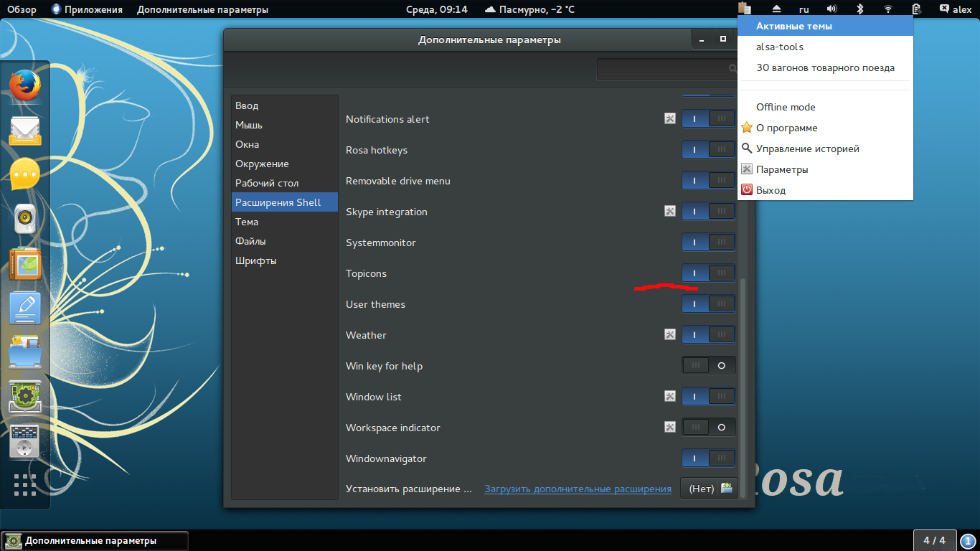Viewport: 980px width, 551px height.
Task: Select Окружение in the sidebar
Action: tap(285, 164)
